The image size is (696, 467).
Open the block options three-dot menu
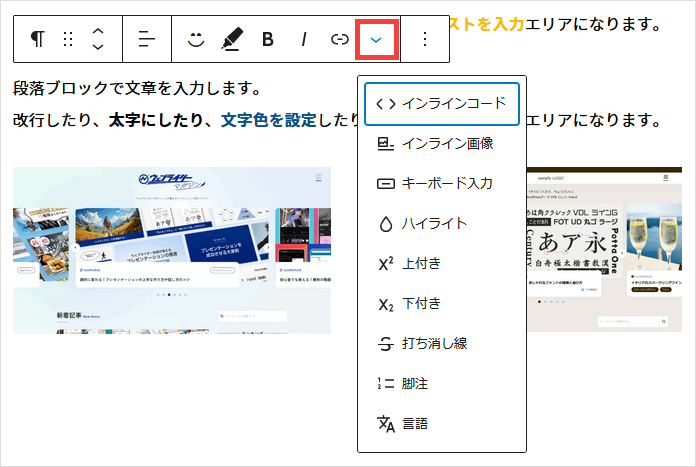425,39
